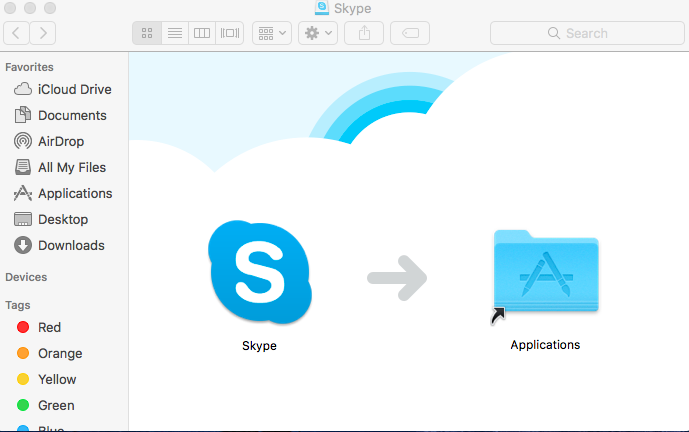Screen dimensions: 689x432
Task: Click the Devices section header
Action: pyautogui.click(x=26, y=277)
